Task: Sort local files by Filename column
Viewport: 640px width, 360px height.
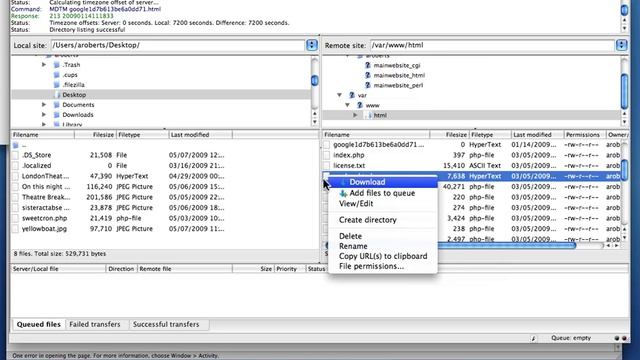Action: [x=42, y=135]
